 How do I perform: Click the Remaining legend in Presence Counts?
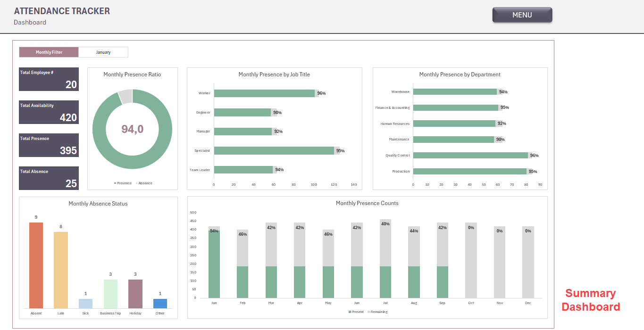pos(377,312)
